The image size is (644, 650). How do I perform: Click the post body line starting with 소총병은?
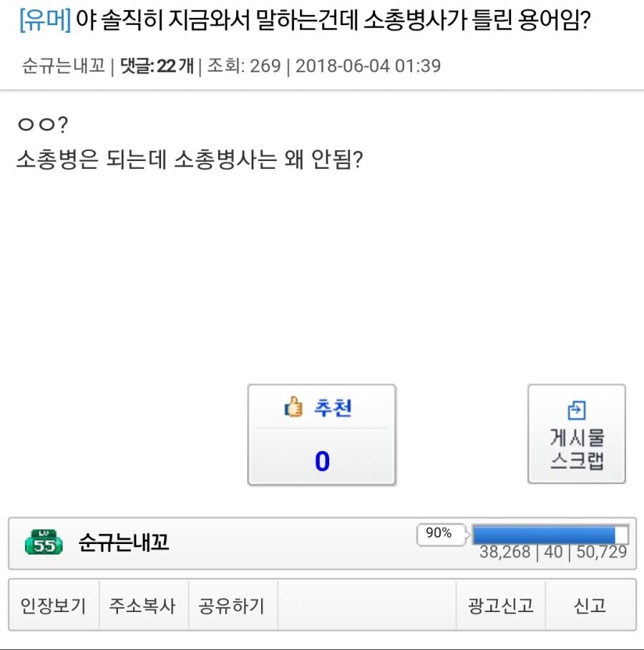190,159
